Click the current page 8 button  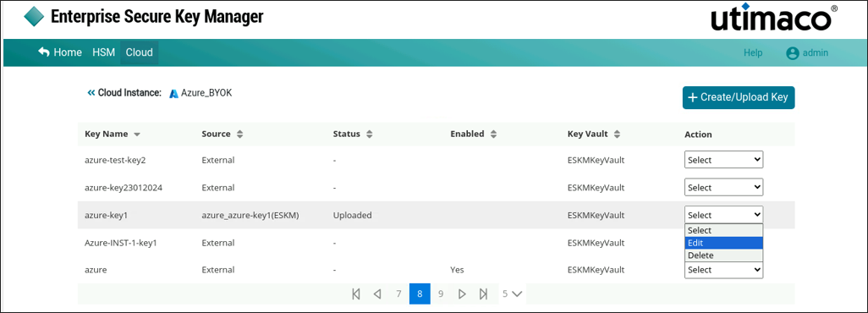pos(420,294)
